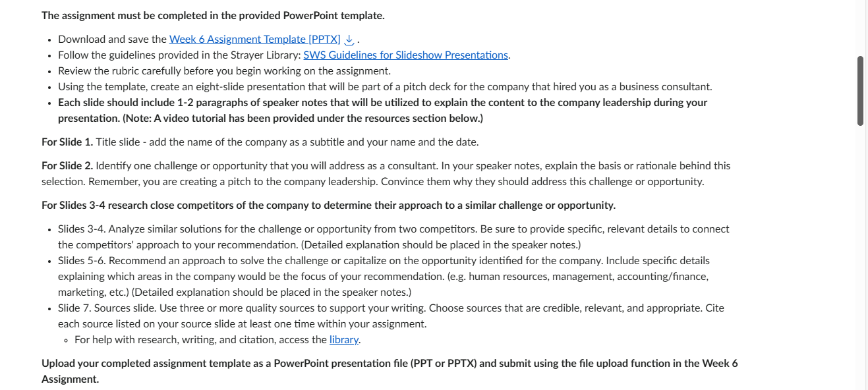Click the "Upload your completed assignment template" paragraph
The image size is (868, 390).
pyautogui.click(x=390, y=372)
